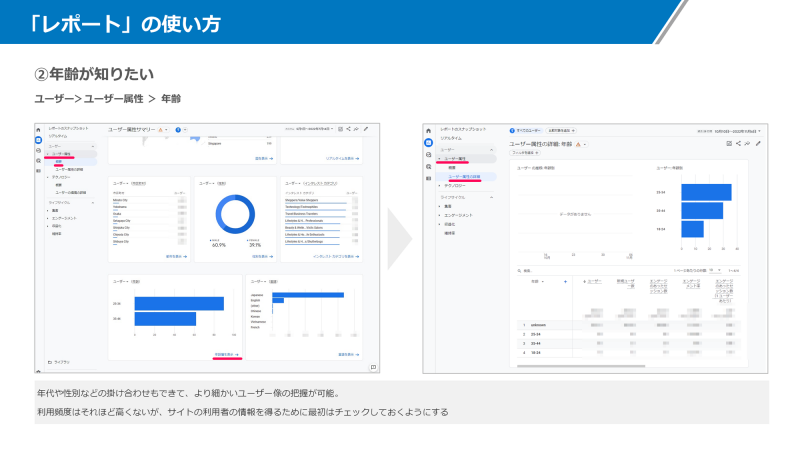This screenshot has height=450, width=800.
Task: Click the フィルタを追加 button
Action: click(x=525, y=152)
